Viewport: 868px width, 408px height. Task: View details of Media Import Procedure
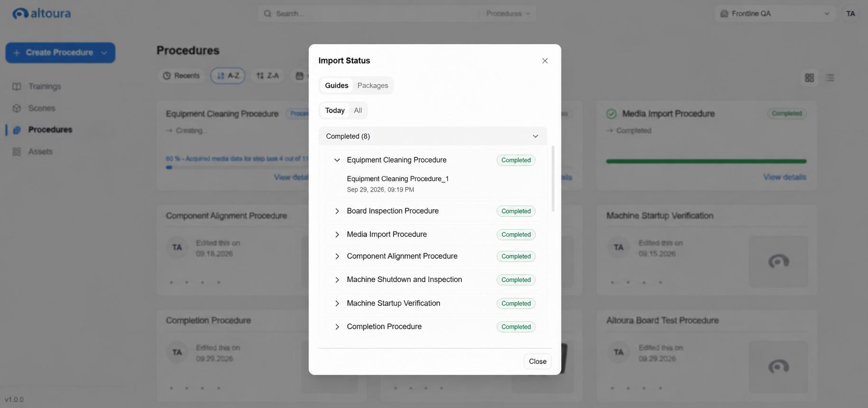(x=784, y=177)
